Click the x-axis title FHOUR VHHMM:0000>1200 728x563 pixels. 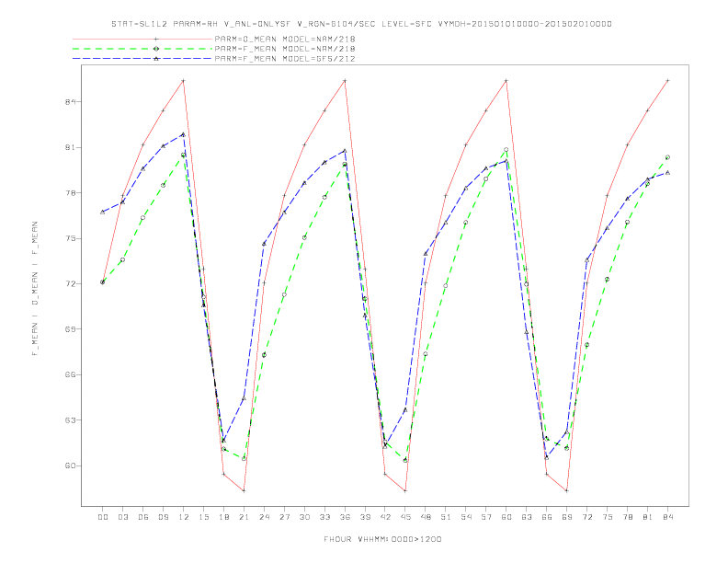click(x=382, y=539)
